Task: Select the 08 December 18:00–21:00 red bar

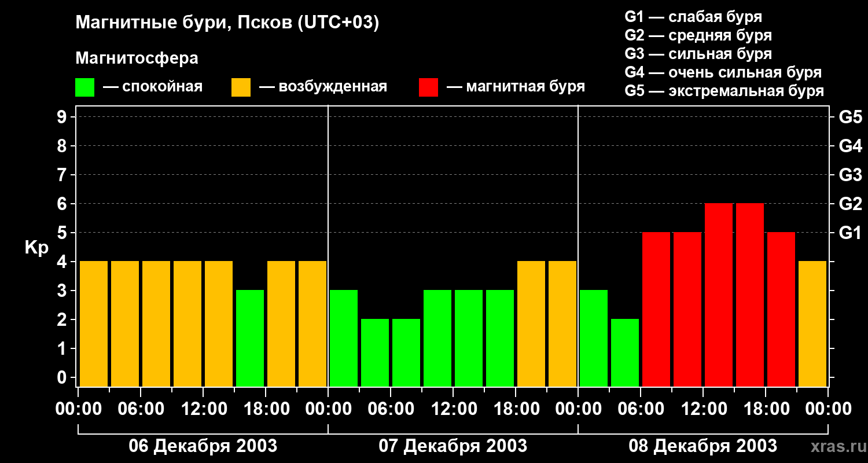Action: pos(781,309)
